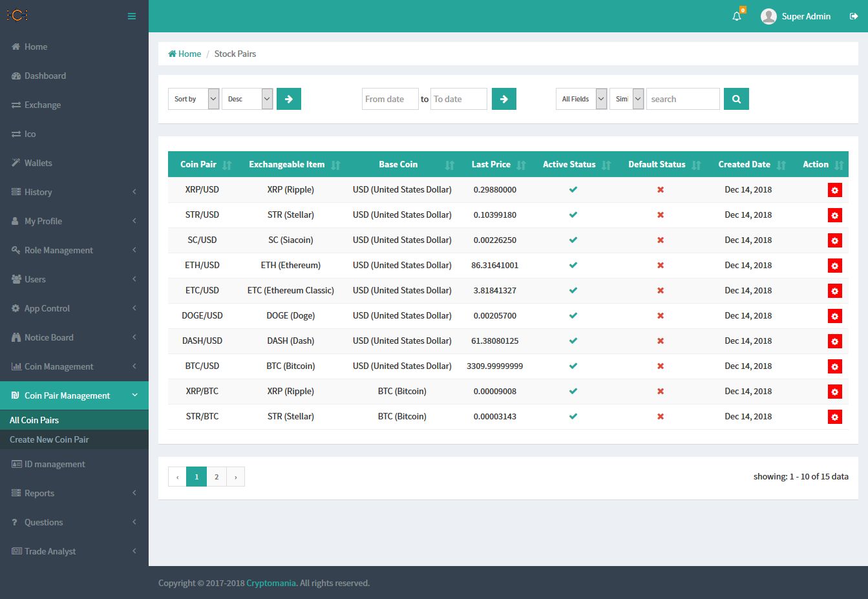Image resolution: width=868 pixels, height=599 pixels.
Task: Click default status cross for STR/BTC
Action: tap(661, 416)
